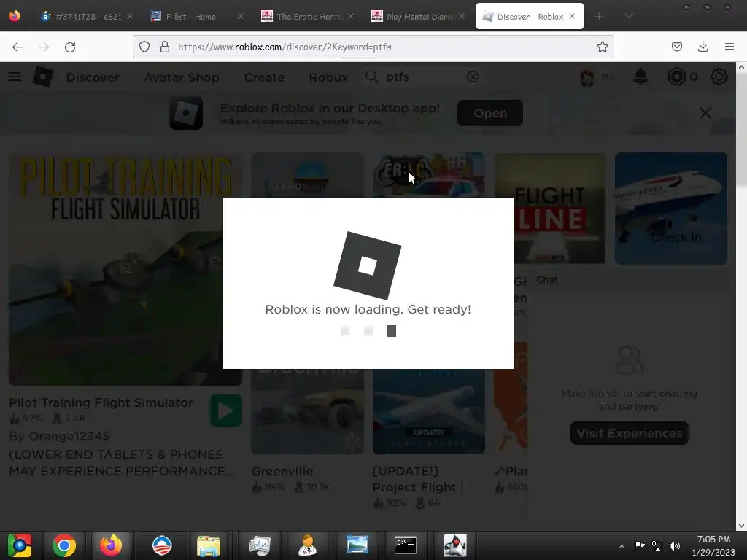Open the Robux tab
This screenshot has height=560, width=747.
[x=328, y=77]
